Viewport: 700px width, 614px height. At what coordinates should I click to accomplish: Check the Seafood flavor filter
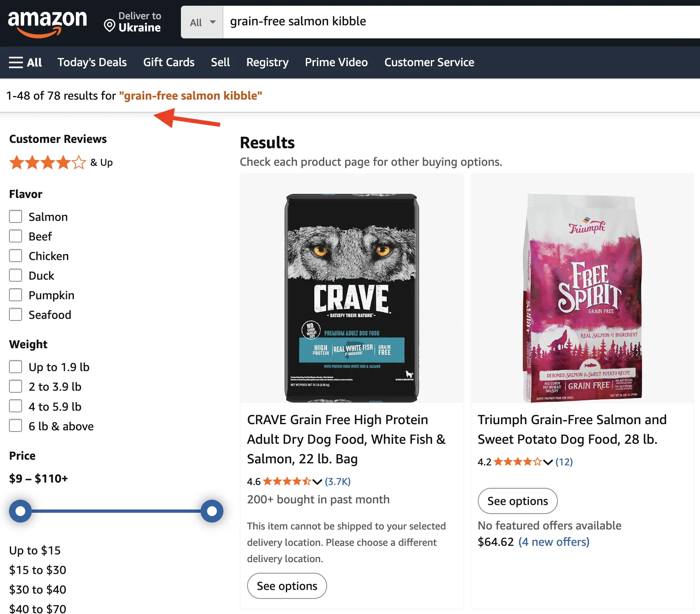click(x=16, y=314)
